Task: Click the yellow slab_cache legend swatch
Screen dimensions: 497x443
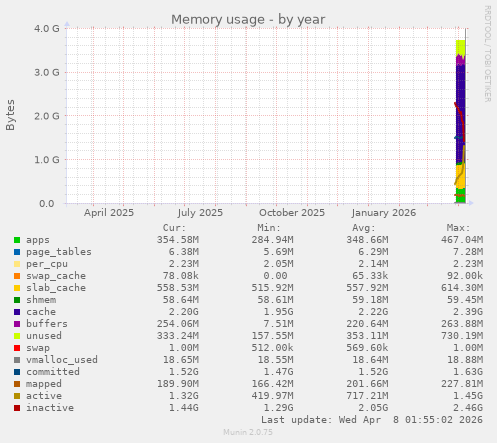Action: (x=17, y=288)
